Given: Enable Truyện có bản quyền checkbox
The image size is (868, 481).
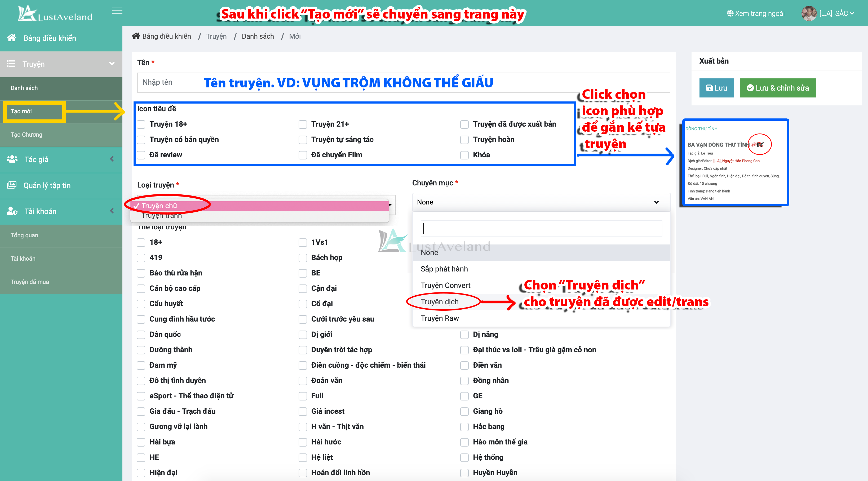Looking at the screenshot, I should 141,140.
